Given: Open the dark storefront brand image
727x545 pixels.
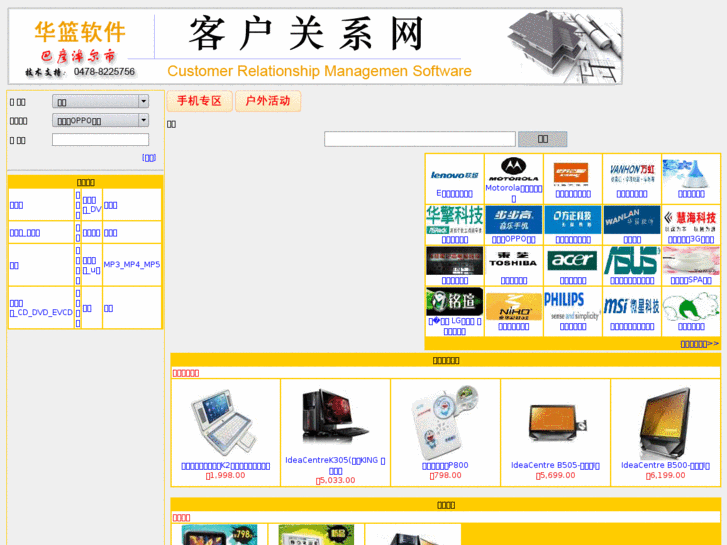Looking at the screenshot, I should (x=454, y=261).
